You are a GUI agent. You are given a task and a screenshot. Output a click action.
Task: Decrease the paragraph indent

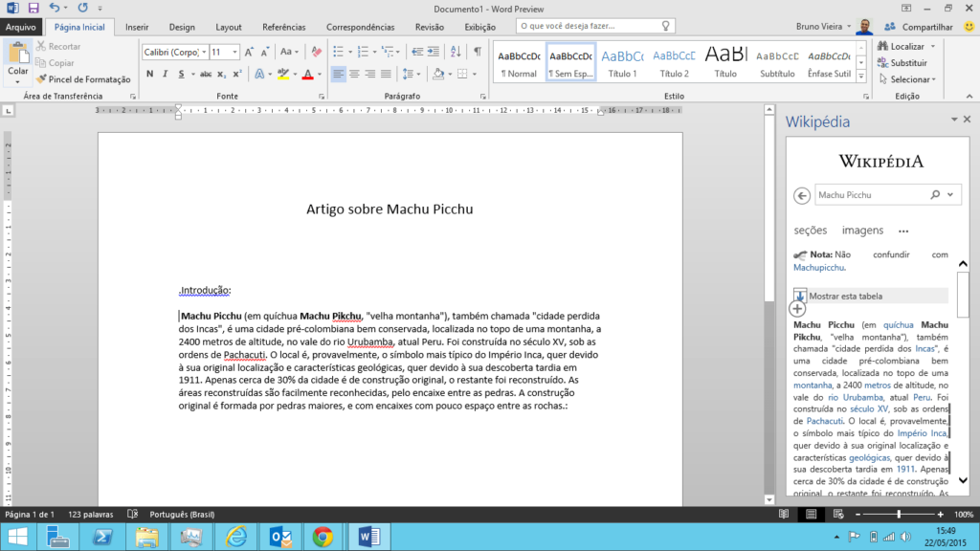417,52
